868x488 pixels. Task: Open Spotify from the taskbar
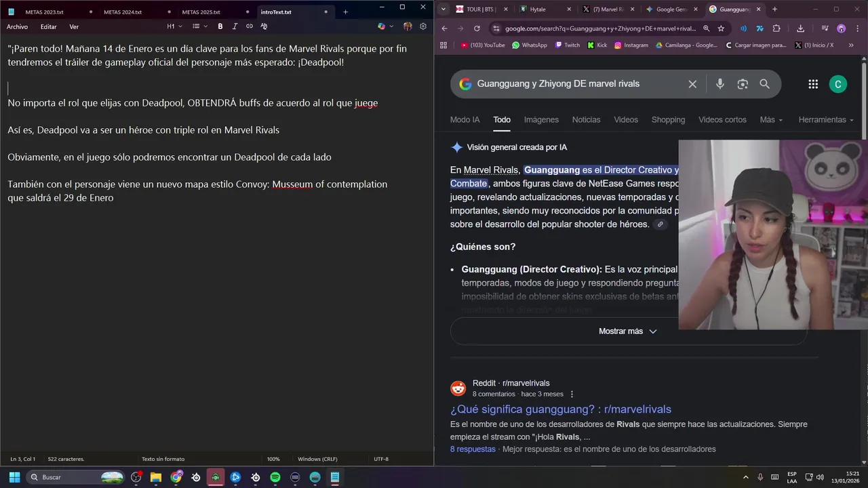tap(275, 477)
